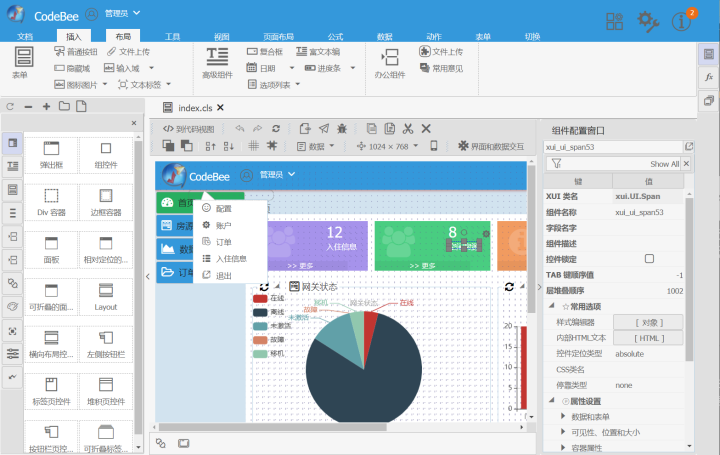
Task: Collapse the 常用选项 section
Action: pyautogui.click(x=552, y=306)
